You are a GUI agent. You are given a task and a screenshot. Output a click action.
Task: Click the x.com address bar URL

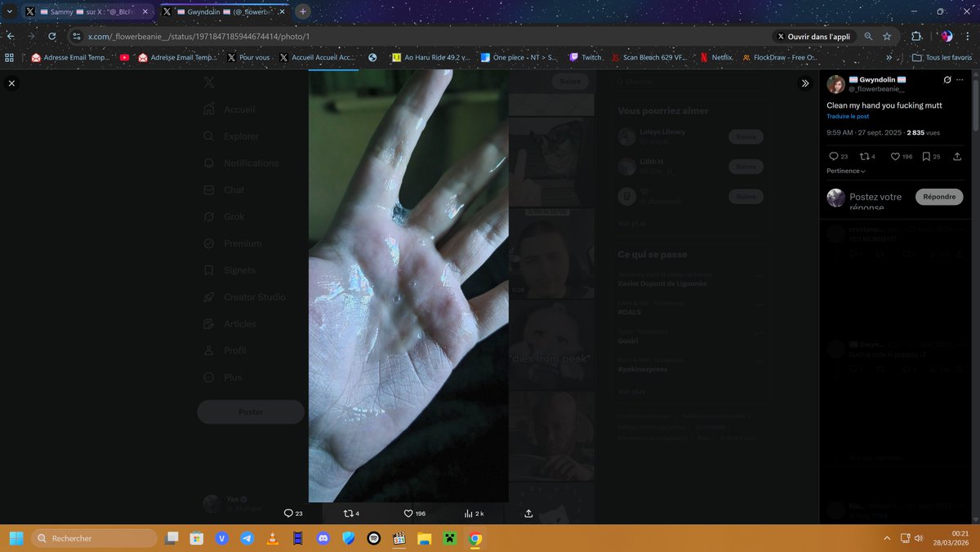pyautogui.click(x=198, y=37)
